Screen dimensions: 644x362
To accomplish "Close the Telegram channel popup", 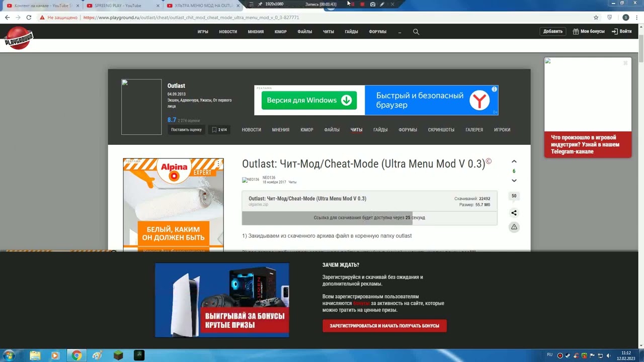I will coord(625,63).
